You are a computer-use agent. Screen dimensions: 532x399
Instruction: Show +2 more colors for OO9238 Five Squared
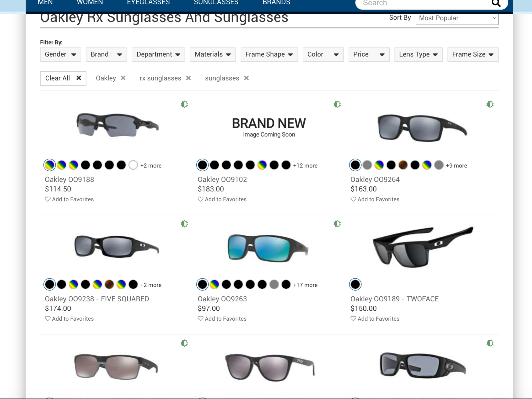click(151, 285)
